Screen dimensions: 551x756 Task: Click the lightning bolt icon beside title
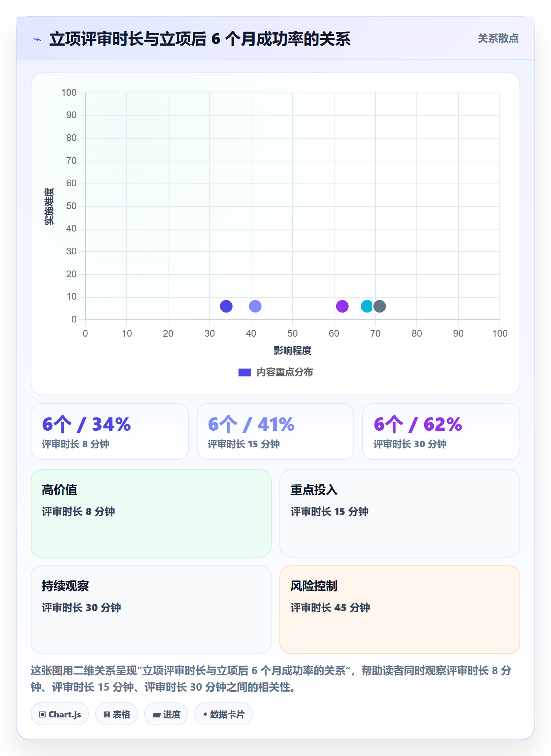37,39
